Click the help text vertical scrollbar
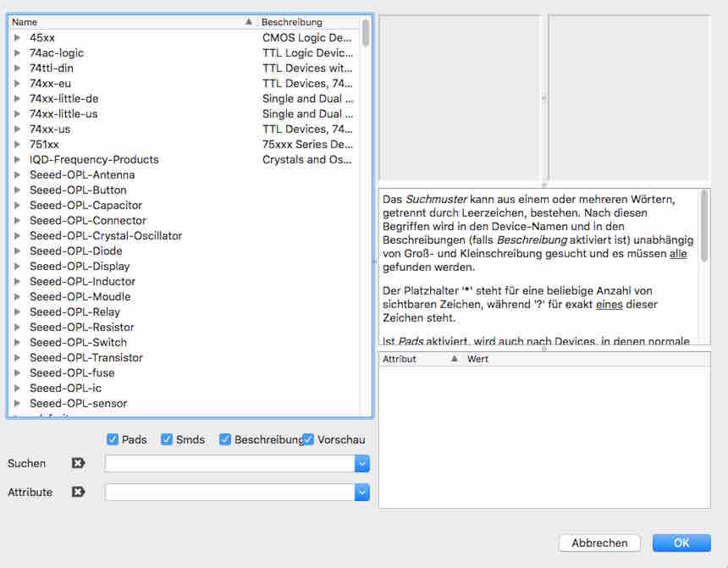The width and height of the screenshot is (728, 568). [704, 225]
